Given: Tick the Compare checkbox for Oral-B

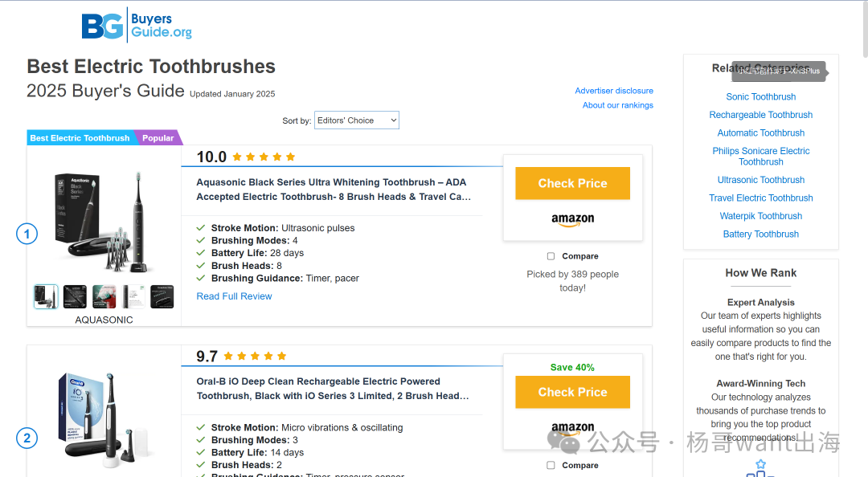Looking at the screenshot, I should click(551, 466).
